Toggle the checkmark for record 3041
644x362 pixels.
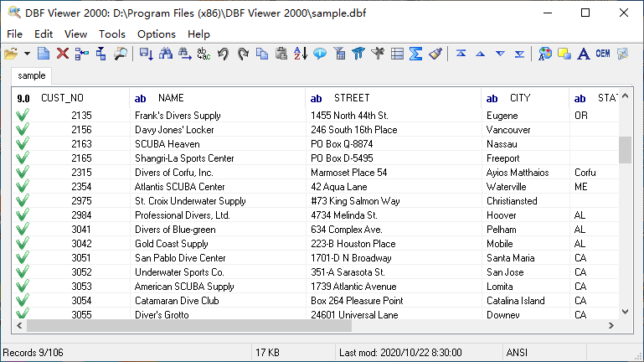pos(23,230)
